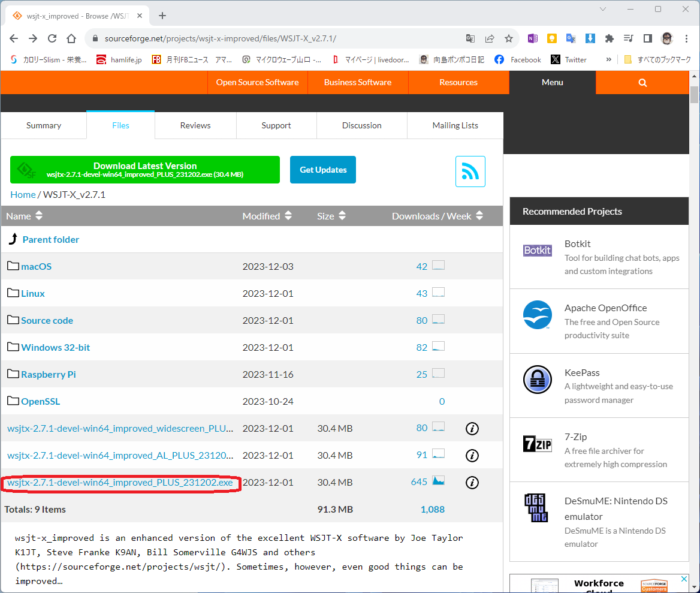Open the RSS feed icon
Viewport: 700px width, 593px height.
470,171
